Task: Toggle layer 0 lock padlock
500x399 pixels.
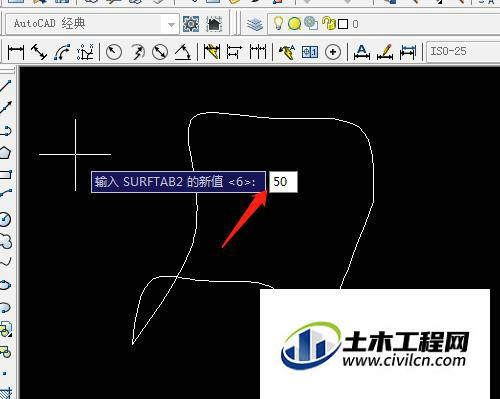Action: [328, 24]
